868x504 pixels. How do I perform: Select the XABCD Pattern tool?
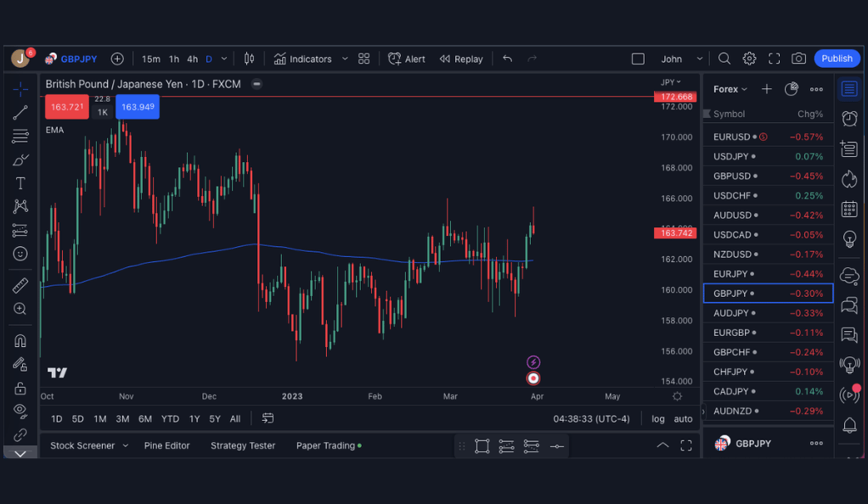pyautogui.click(x=20, y=205)
